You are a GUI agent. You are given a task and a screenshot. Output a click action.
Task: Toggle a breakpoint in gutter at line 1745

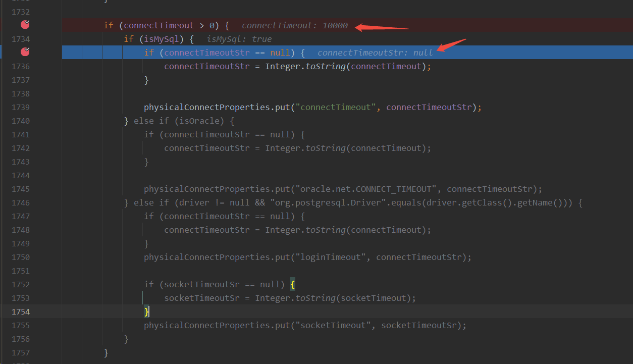click(24, 189)
